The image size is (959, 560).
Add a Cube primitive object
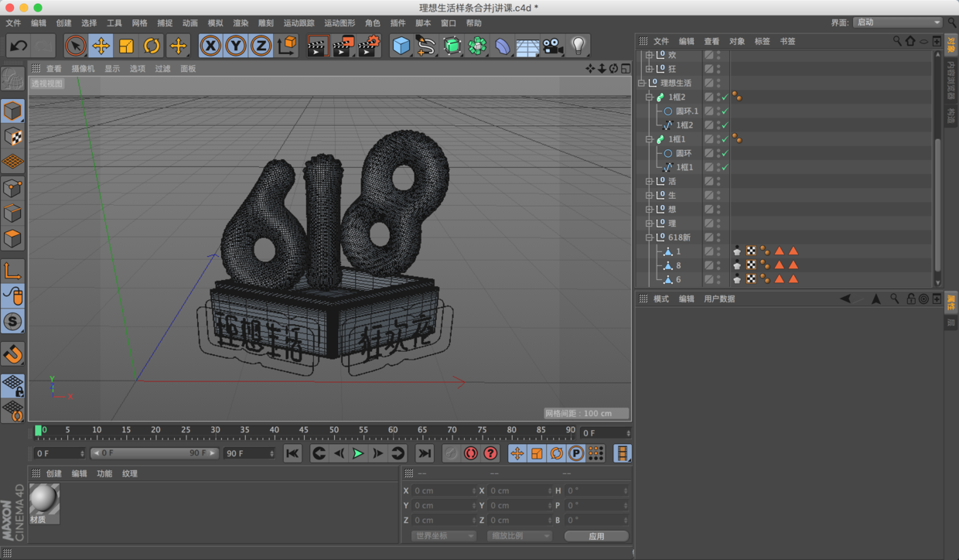pos(401,46)
